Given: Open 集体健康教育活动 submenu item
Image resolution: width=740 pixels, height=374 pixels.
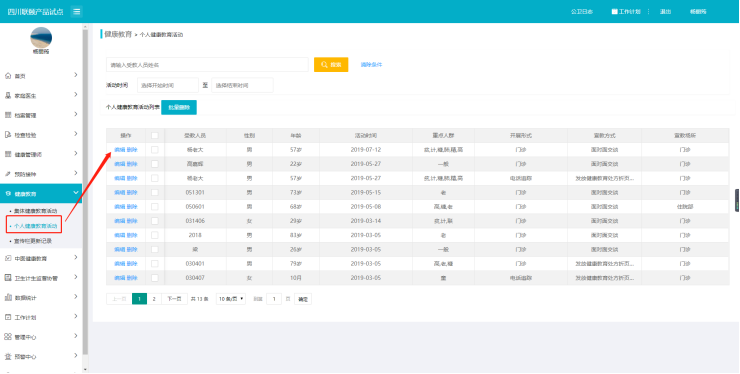Looking at the screenshot, I should coord(36,211).
